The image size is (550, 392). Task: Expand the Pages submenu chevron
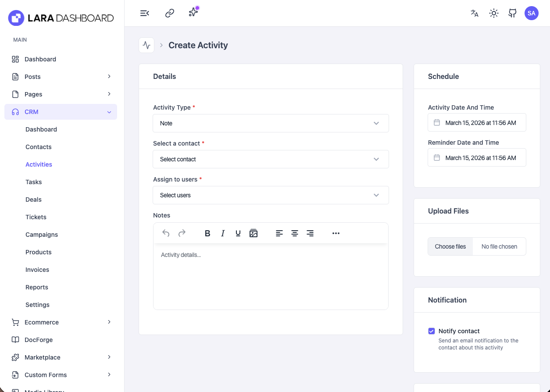coord(109,94)
